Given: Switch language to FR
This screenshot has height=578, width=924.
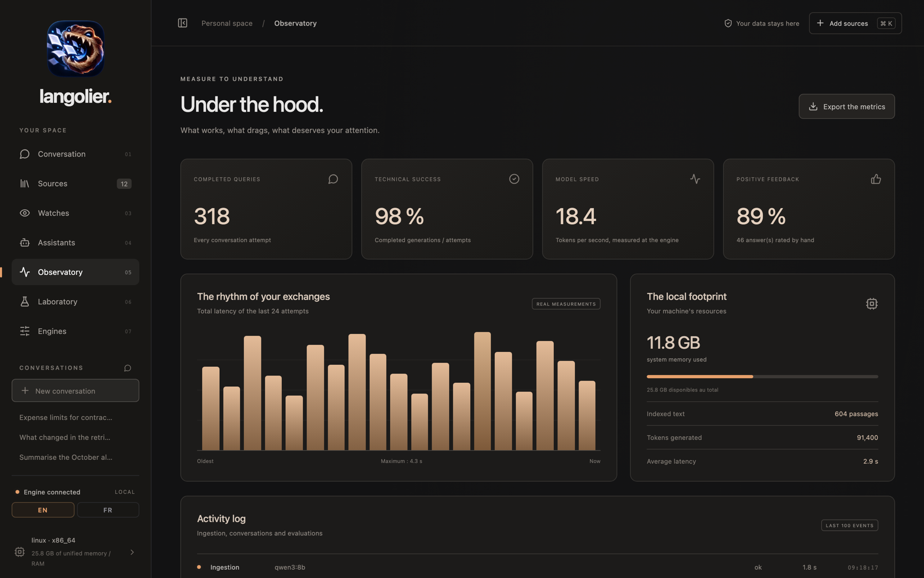Looking at the screenshot, I should [x=108, y=510].
